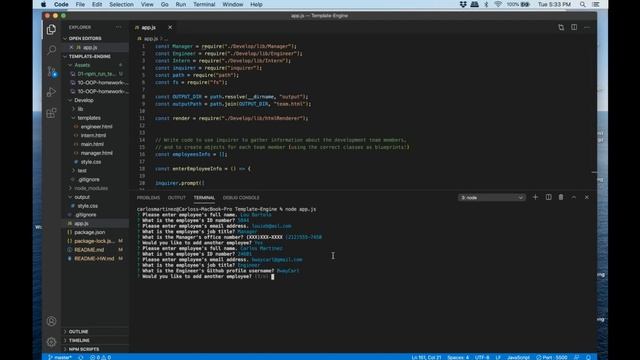Open manager.html in the explorer
Viewport: 640px width, 360px height.
pyautogui.click(x=96, y=153)
